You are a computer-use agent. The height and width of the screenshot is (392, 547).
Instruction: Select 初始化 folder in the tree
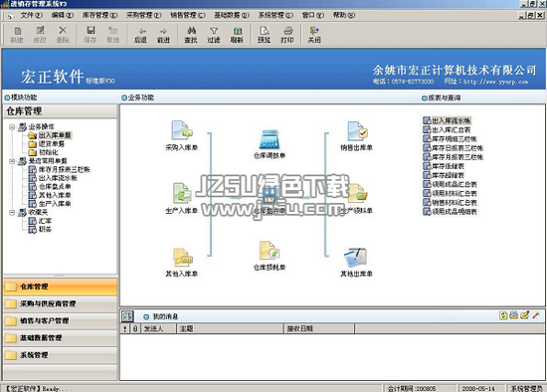coord(48,152)
